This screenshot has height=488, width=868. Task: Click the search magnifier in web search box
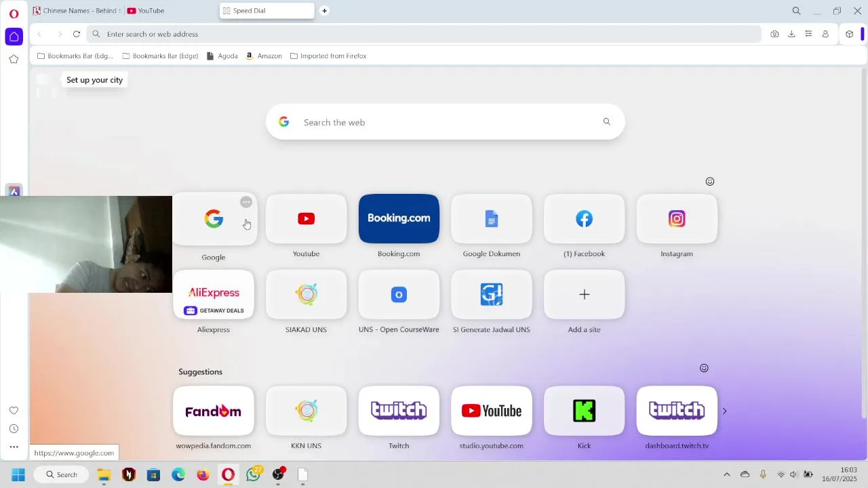click(607, 122)
